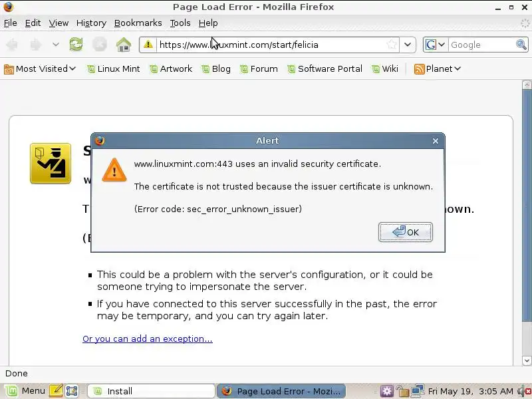The width and height of the screenshot is (532, 399).
Task: Click the lock update manager tray icon
Action: point(402,391)
